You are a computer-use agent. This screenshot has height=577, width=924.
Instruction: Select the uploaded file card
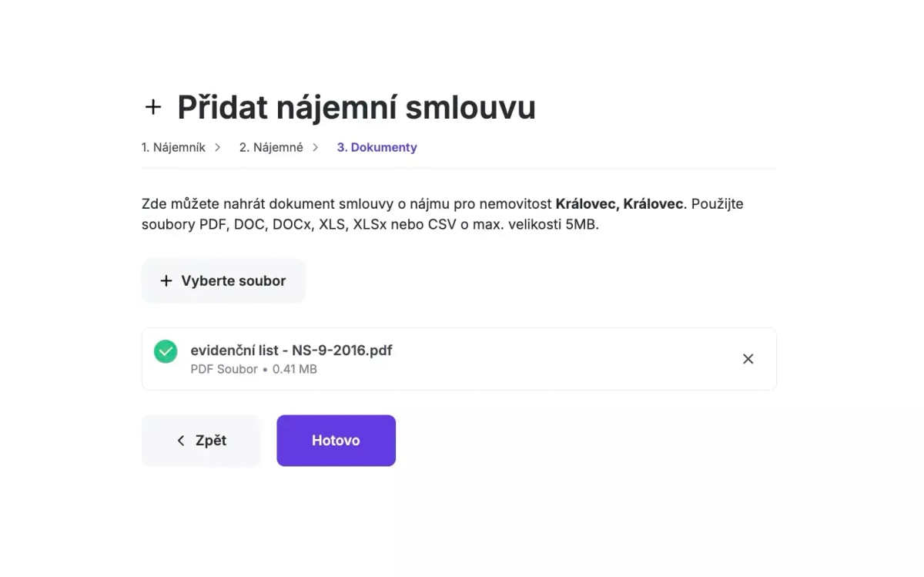click(x=459, y=358)
